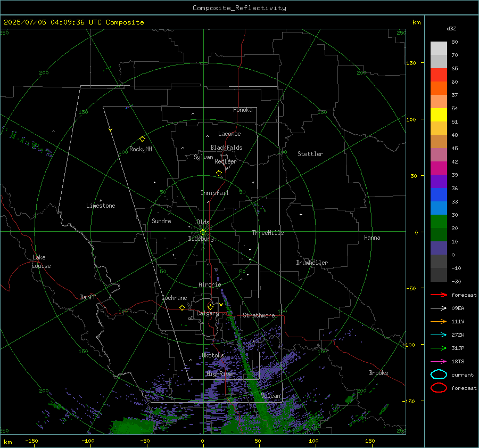The height and width of the screenshot is (448, 479).
Task: Click the Strathmore label
Action: 259,315
